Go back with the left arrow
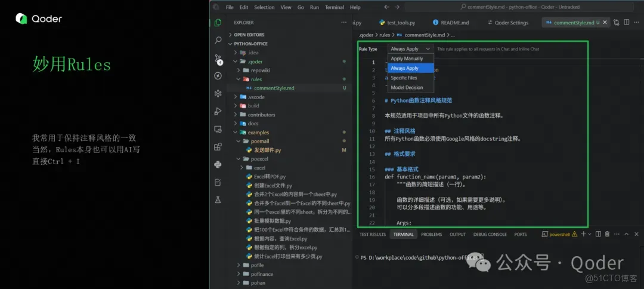The width and height of the screenshot is (644, 289). pyautogui.click(x=386, y=7)
